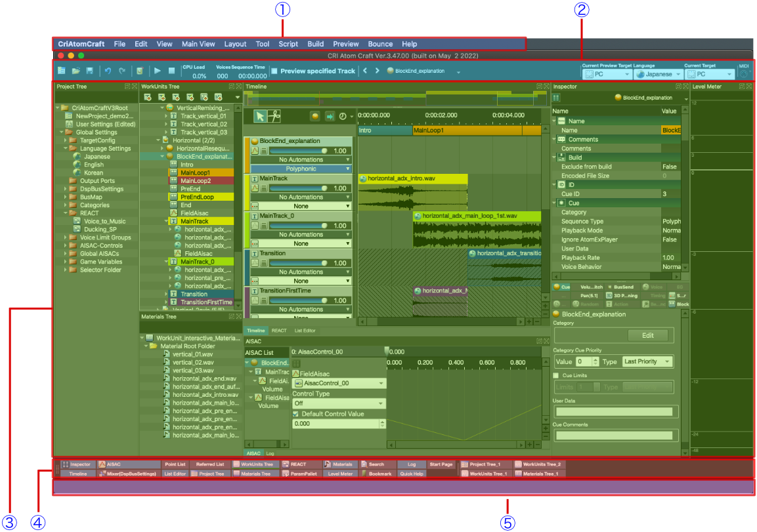Switch to the Log tab under AISAC
This screenshot has width=757, height=532.
tap(270, 453)
